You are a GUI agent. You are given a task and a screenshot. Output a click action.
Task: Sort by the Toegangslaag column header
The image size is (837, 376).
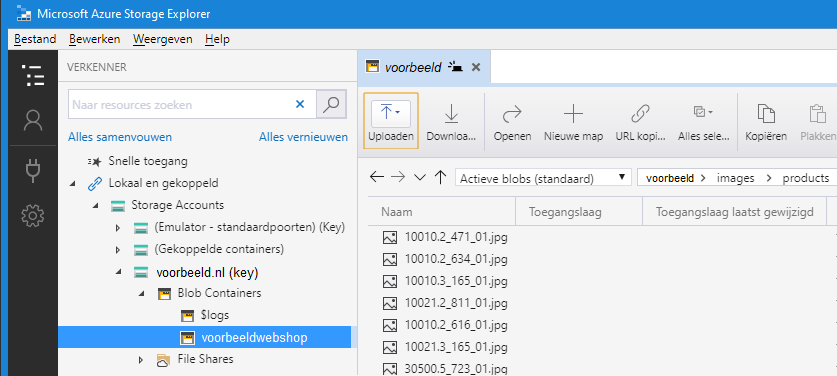coord(579,212)
